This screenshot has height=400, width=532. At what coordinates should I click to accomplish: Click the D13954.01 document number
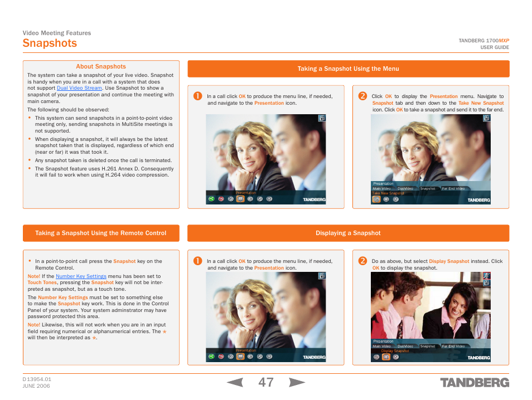(37, 379)
